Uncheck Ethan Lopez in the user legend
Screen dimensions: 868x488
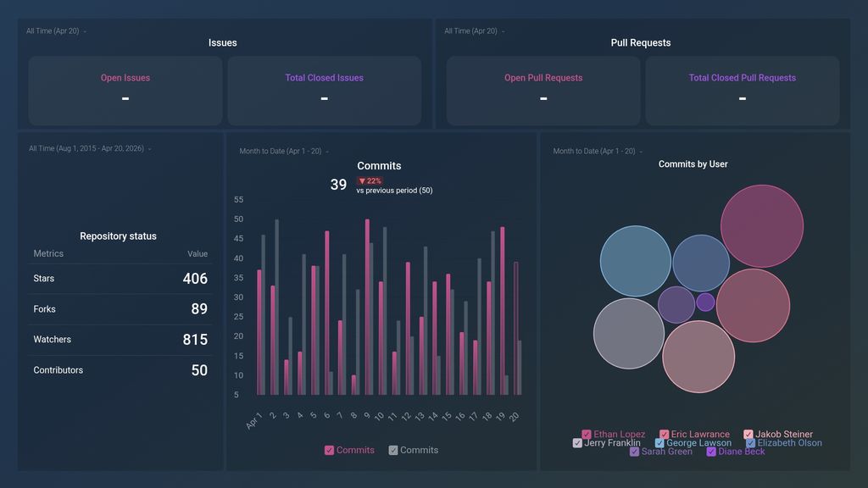[x=587, y=434]
